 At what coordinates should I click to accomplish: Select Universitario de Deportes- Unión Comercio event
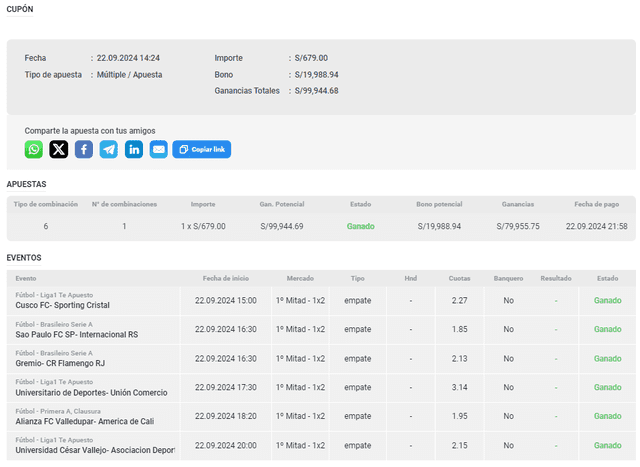click(x=91, y=393)
